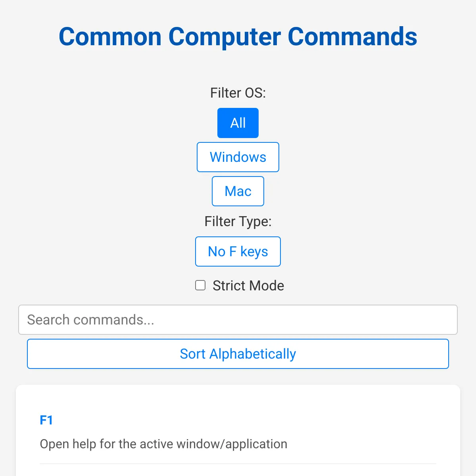Select the F1 command heading
This screenshot has height=476, width=476.
click(46, 420)
